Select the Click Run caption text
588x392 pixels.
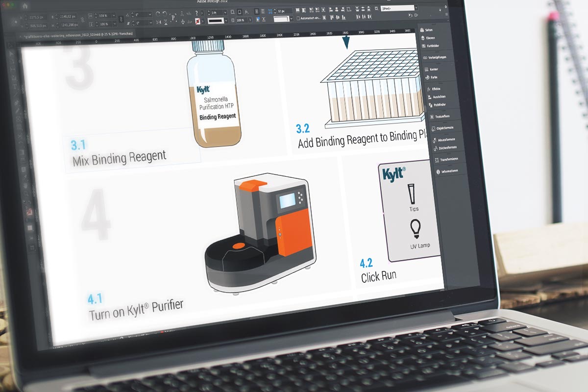[378, 276]
